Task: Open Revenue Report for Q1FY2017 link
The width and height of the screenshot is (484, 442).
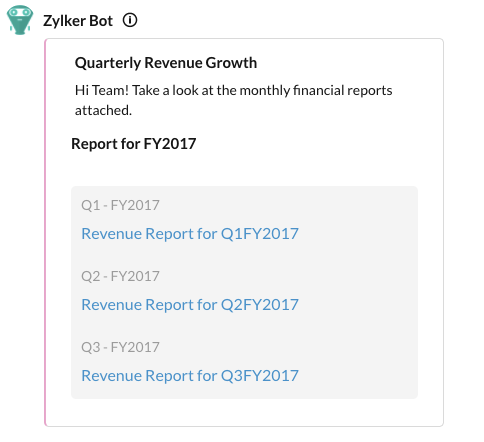Action: [x=190, y=233]
